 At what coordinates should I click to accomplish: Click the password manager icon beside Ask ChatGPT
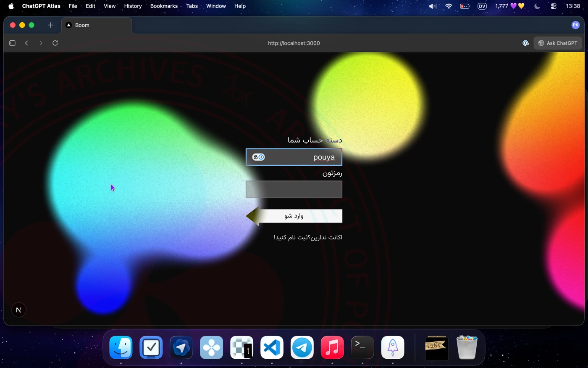coord(525,43)
